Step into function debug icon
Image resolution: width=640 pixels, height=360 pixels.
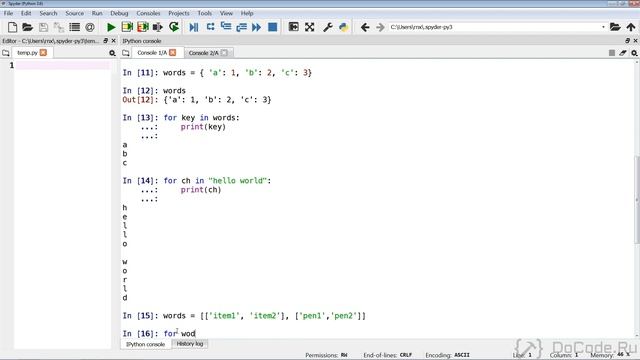click(x=226, y=27)
